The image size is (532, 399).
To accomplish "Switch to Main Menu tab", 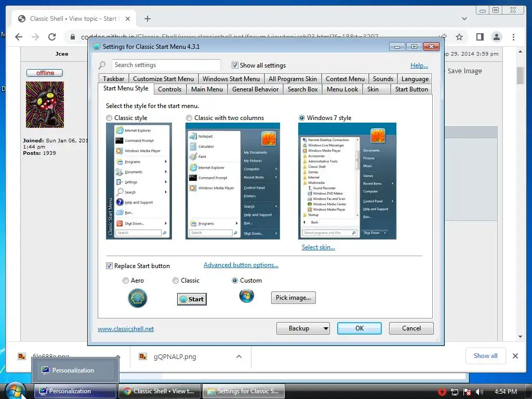I will pos(207,89).
